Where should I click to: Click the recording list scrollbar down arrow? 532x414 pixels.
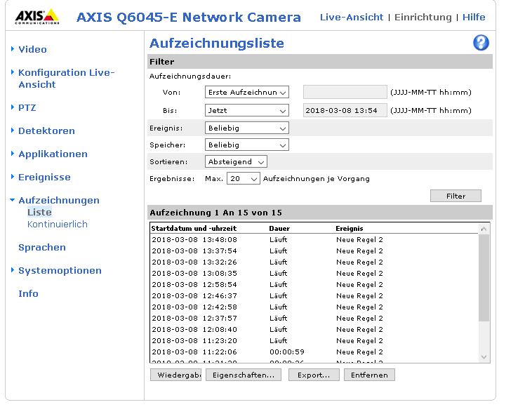484,357
